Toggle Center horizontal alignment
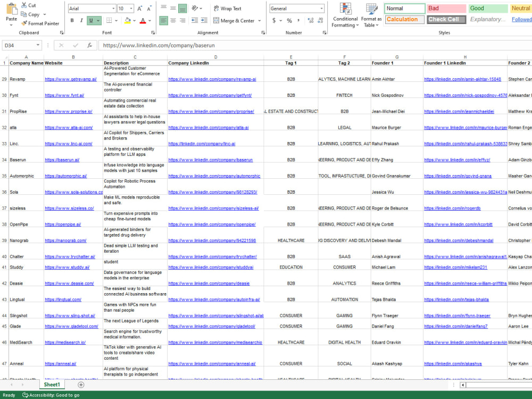 [x=173, y=21]
